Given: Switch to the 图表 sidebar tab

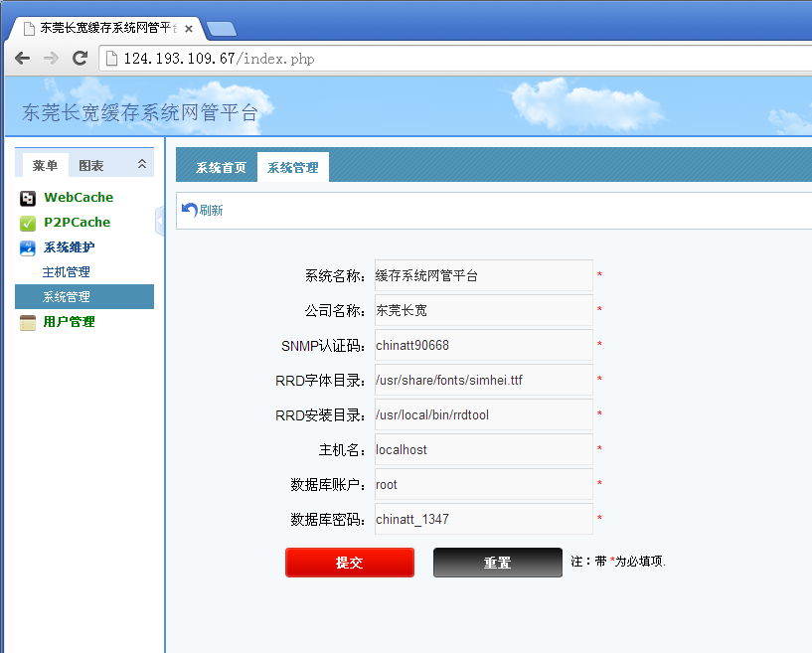Looking at the screenshot, I should pos(91,165).
